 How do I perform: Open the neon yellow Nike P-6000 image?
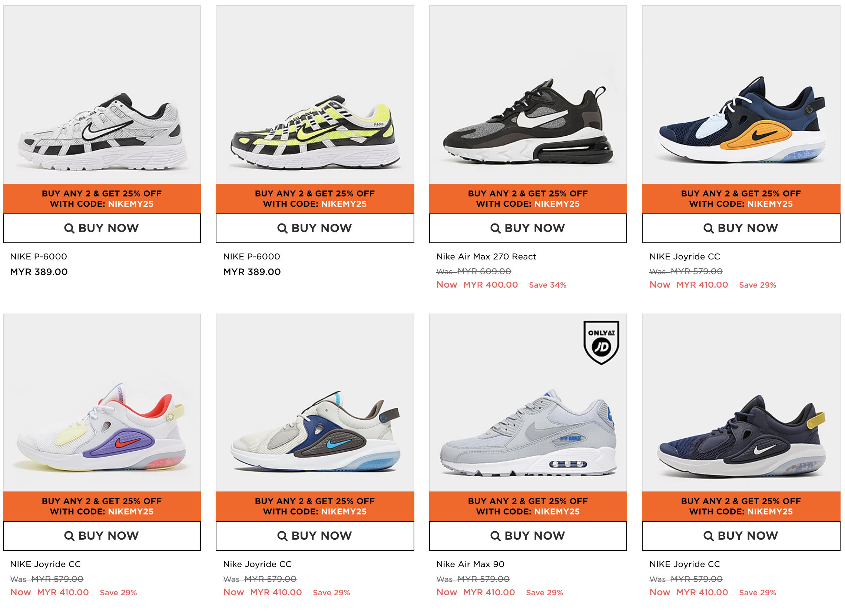point(315,95)
